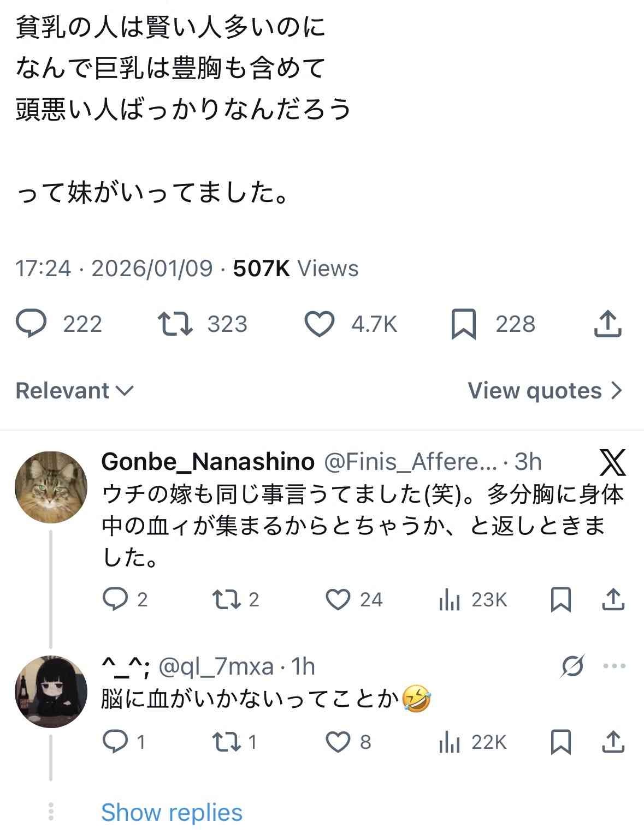Like Gonbe_Nanashino's comment with 24 likes

[338, 599]
